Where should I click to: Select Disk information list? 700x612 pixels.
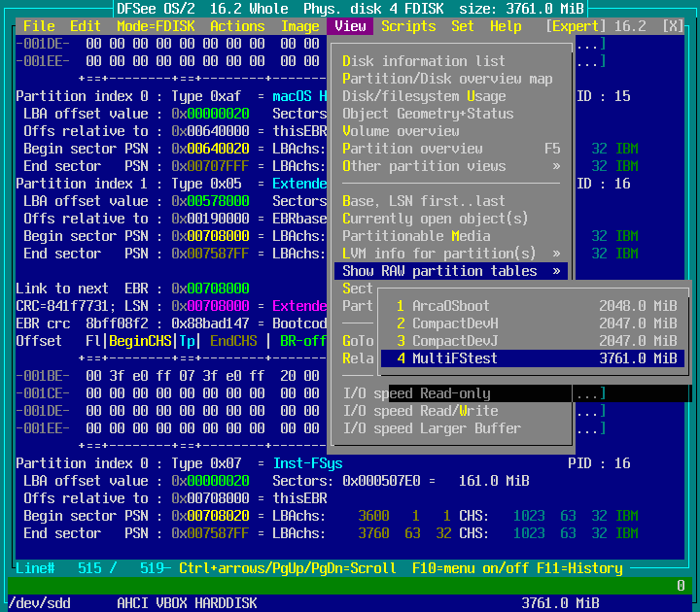tap(424, 61)
